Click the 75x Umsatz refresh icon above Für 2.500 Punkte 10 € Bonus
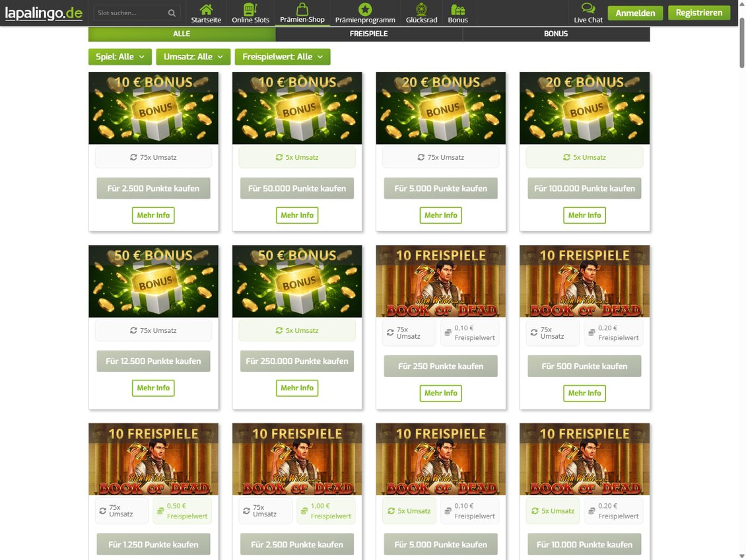 [134, 157]
